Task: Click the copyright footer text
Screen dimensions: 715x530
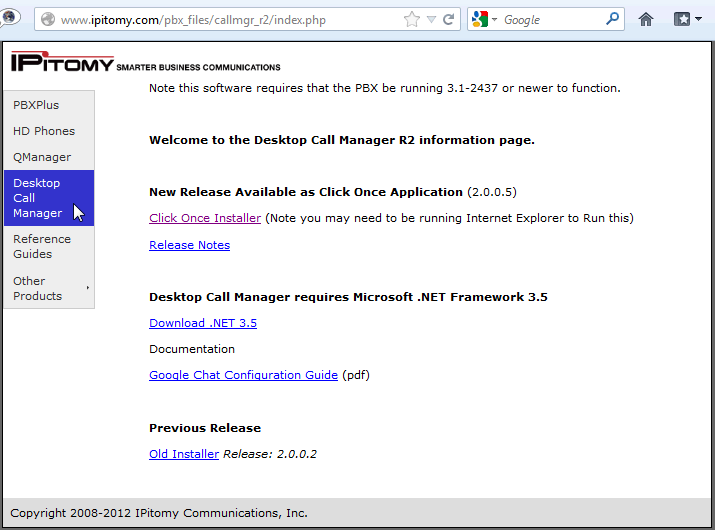Action: [159, 513]
